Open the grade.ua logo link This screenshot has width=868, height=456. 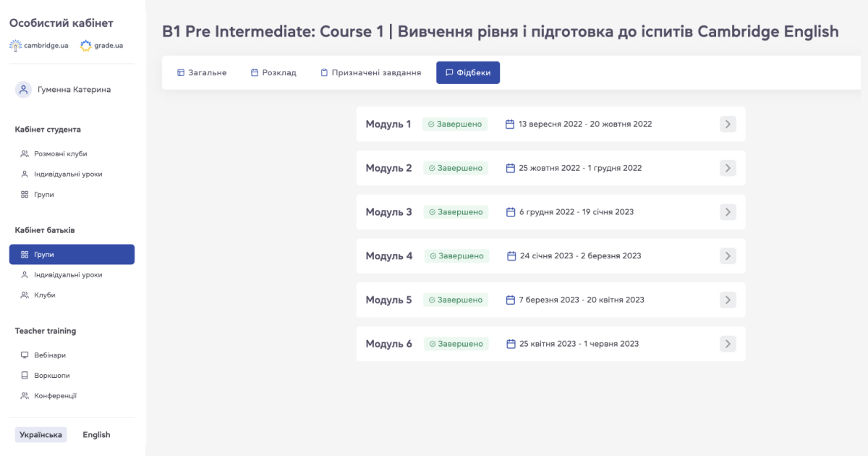click(101, 45)
